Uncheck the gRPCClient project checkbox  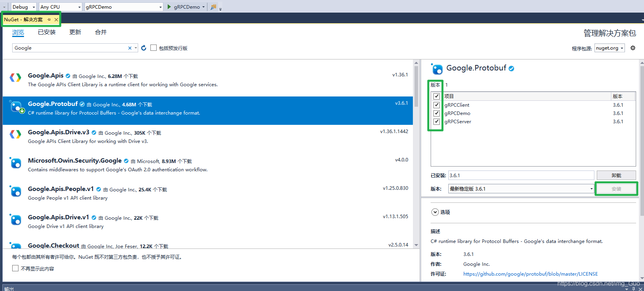437,105
